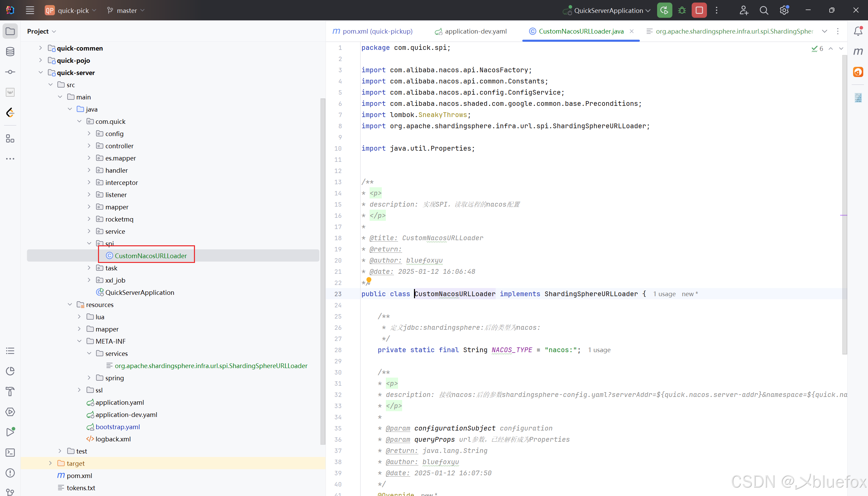The image size is (868, 496).
Task: Open the Notifications bell icon
Action: pos(858,31)
